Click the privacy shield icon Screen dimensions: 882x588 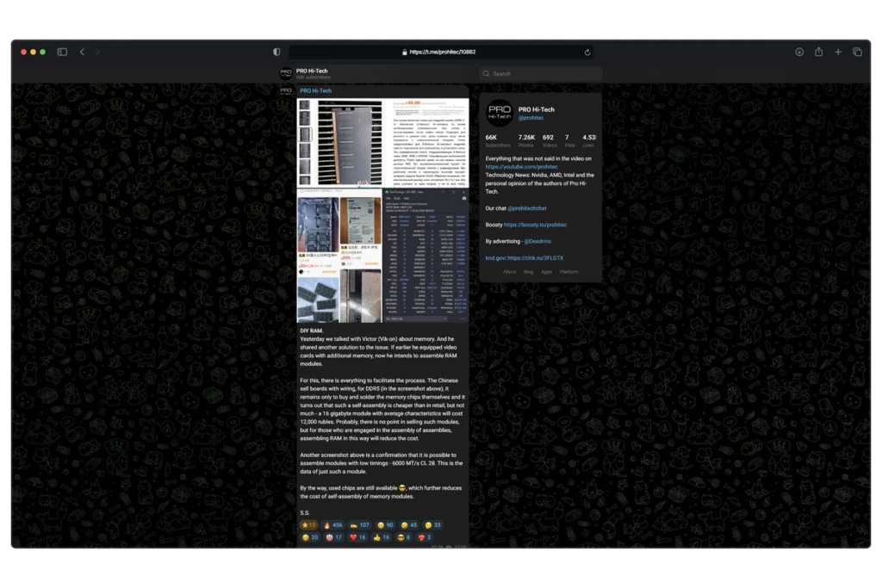click(x=276, y=52)
